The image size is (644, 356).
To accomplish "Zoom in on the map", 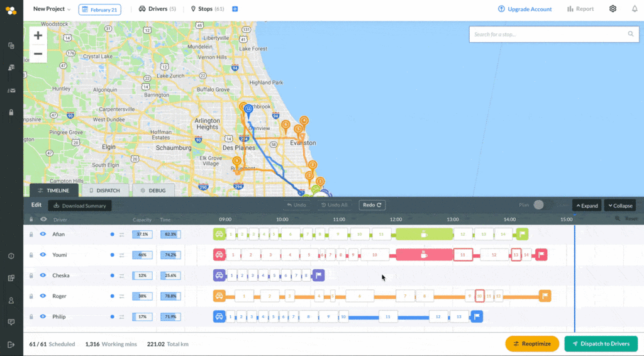I will point(38,36).
